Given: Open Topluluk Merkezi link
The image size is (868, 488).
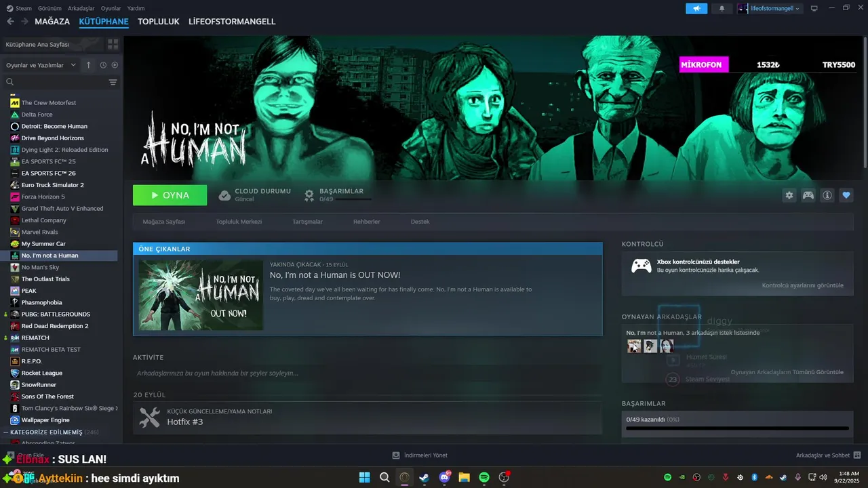Looking at the screenshot, I should pyautogui.click(x=239, y=222).
